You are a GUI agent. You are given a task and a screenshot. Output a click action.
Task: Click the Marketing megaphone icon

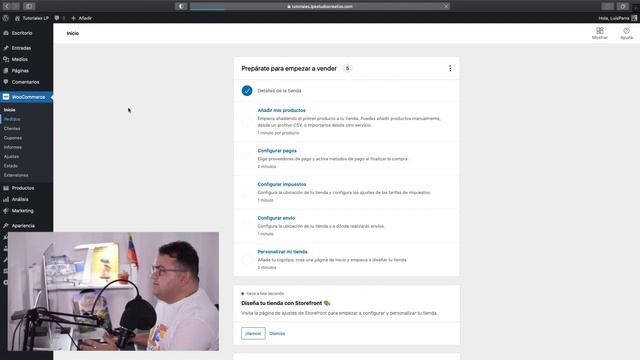[6, 211]
